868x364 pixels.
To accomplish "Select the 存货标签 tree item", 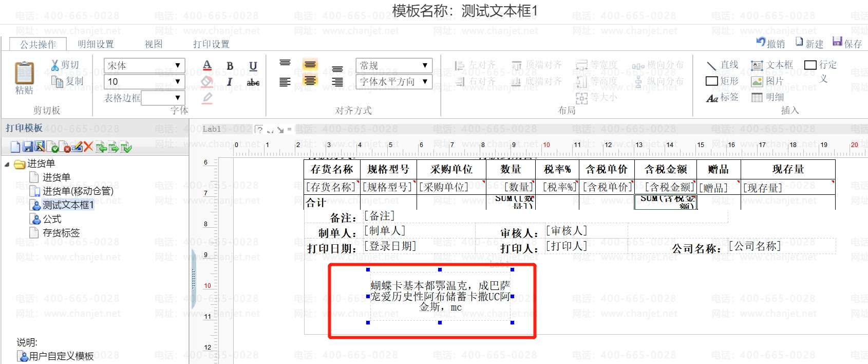I will 61,233.
